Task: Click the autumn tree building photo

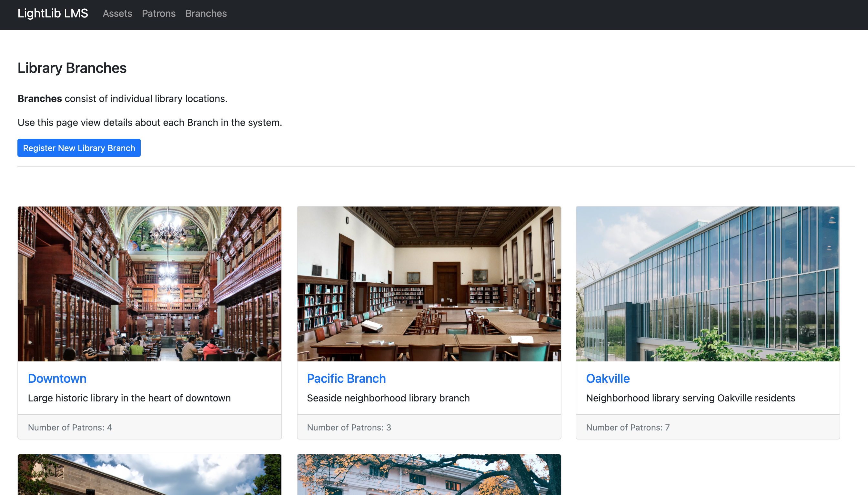Action: (429, 475)
